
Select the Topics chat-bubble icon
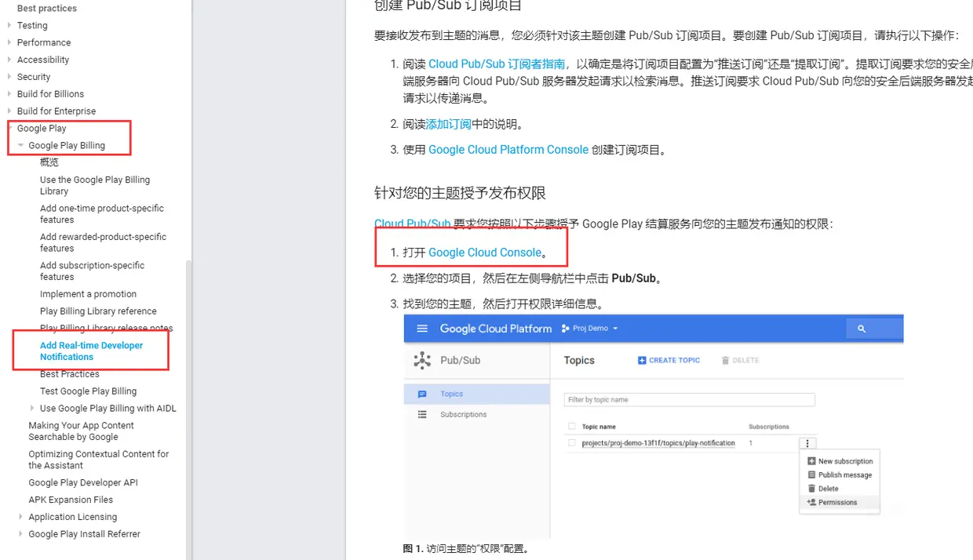(424, 393)
